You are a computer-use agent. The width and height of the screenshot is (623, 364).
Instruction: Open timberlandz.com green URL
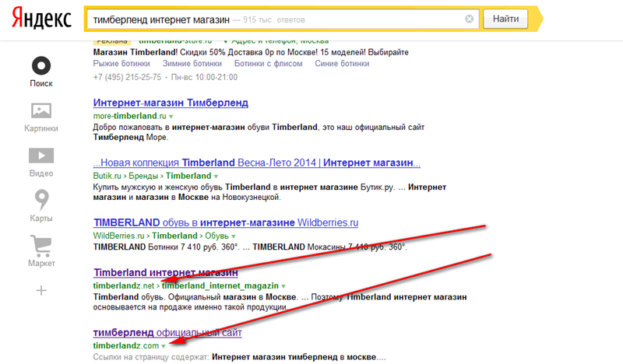click(x=126, y=346)
